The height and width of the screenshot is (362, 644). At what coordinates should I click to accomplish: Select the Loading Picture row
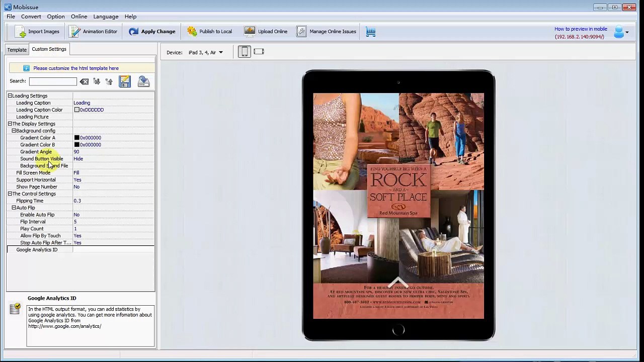(80, 117)
